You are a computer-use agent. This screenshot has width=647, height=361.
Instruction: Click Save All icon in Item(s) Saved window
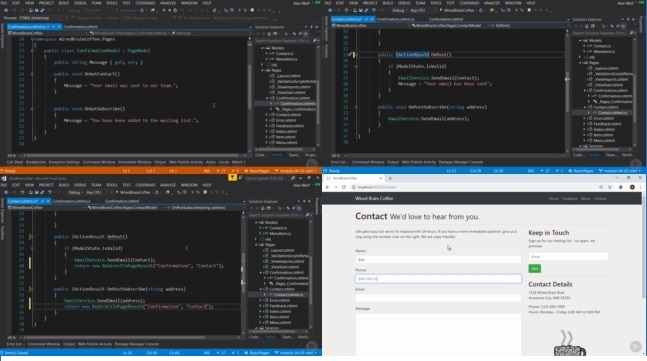pos(42,192)
